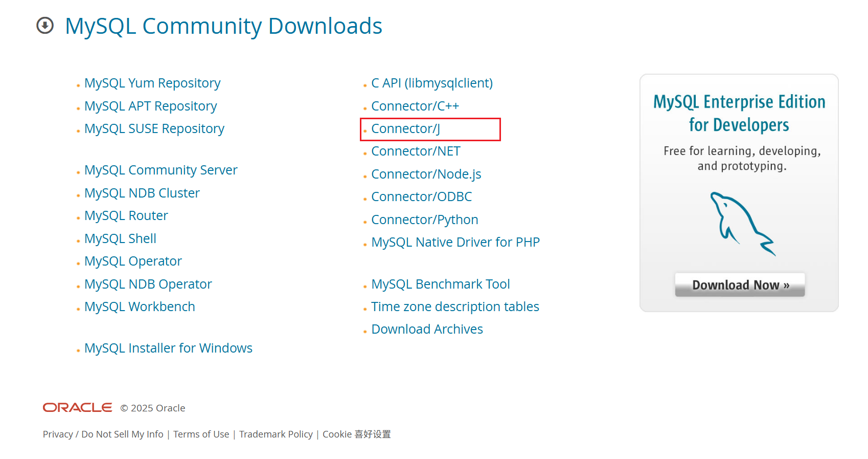
Task: Click the download circle icon beside the title
Action: click(x=45, y=25)
